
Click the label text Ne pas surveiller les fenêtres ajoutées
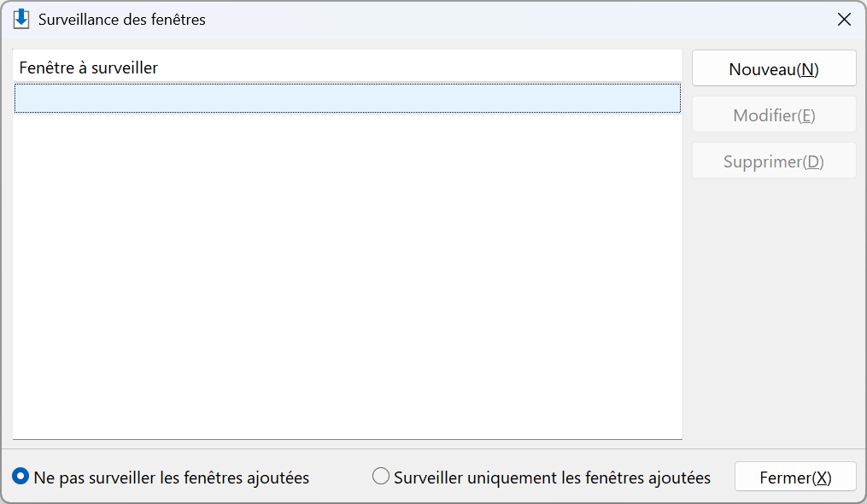(172, 478)
